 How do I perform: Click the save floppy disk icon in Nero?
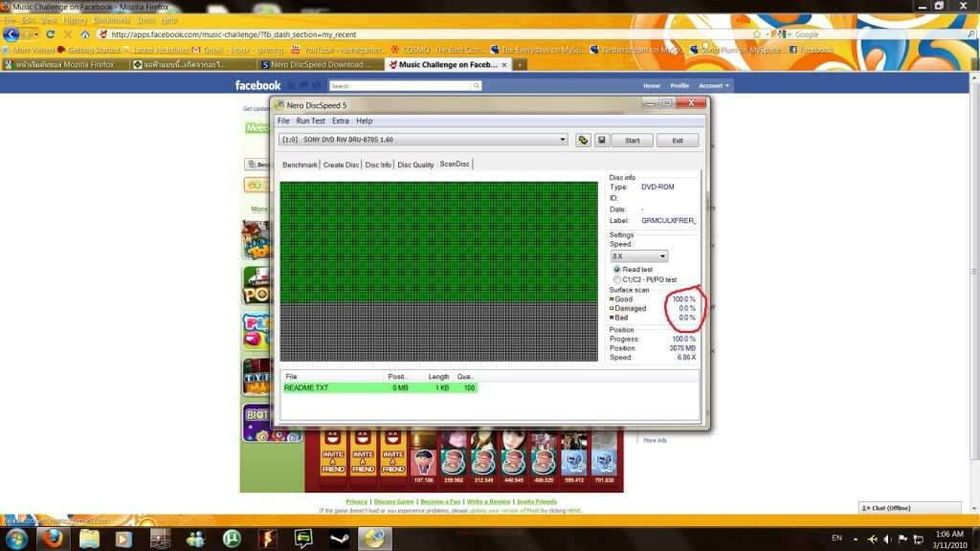(x=601, y=140)
